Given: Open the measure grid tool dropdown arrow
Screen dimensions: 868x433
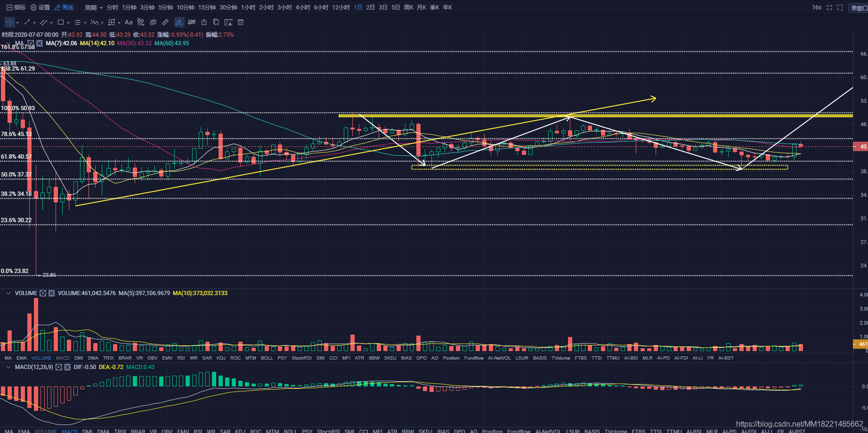Looking at the screenshot, I should (119, 23).
